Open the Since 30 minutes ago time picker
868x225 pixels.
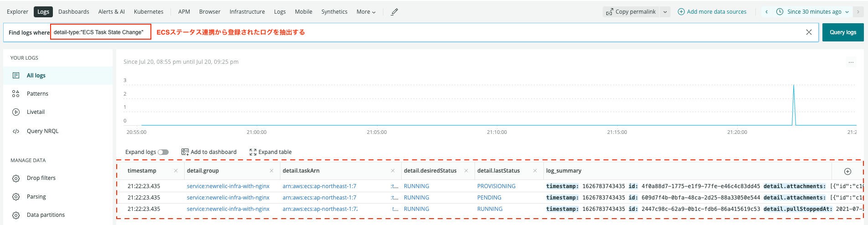click(814, 12)
